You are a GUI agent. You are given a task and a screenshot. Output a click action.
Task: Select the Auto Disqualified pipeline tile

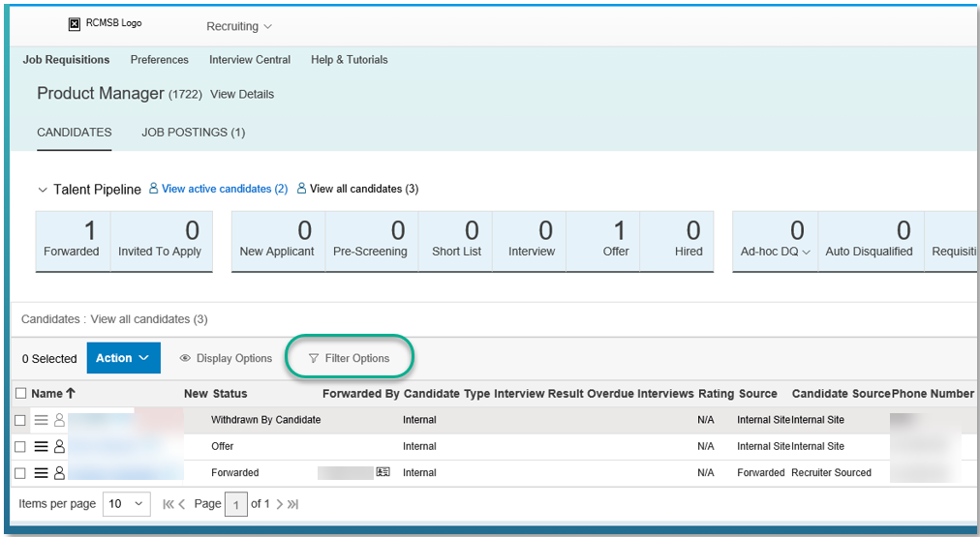click(x=871, y=241)
